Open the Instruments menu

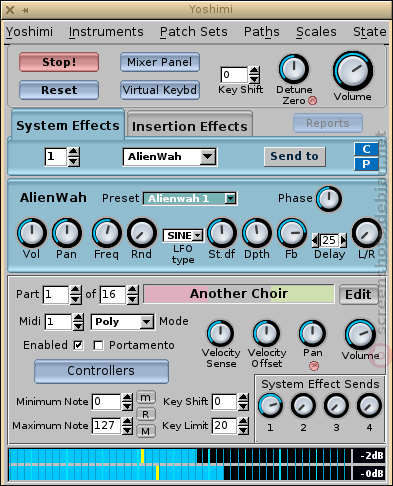[x=106, y=32]
